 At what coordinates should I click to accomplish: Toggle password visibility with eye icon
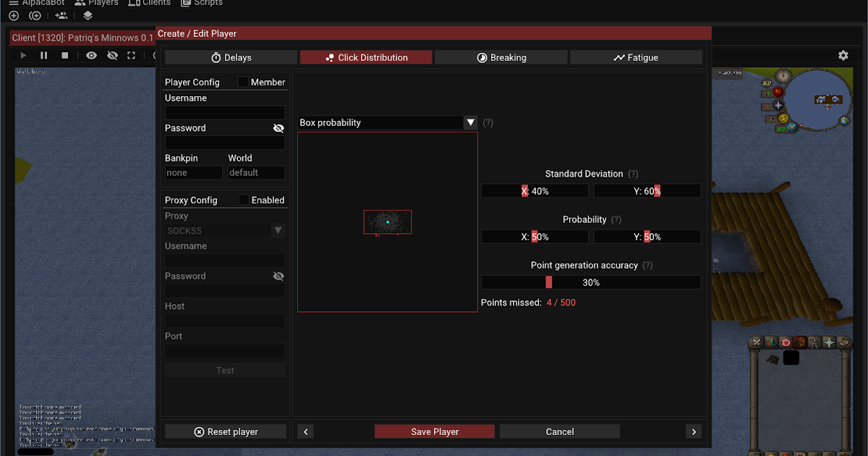pyautogui.click(x=278, y=128)
